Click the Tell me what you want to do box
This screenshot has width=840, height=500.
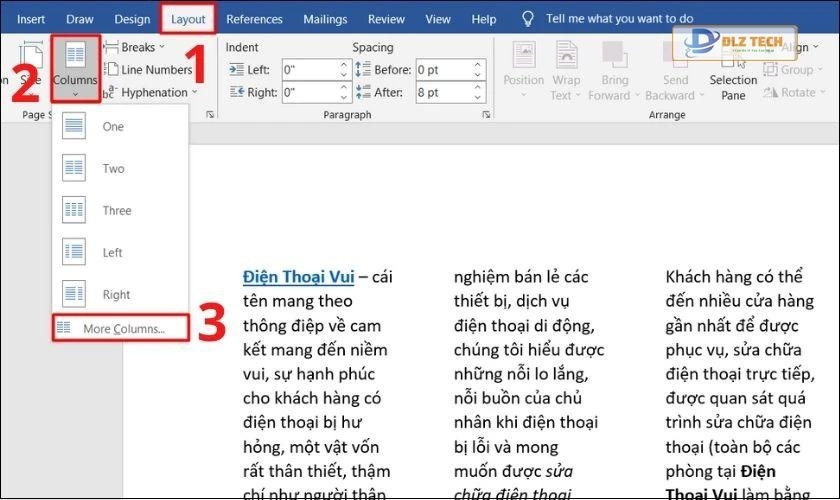click(619, 19)
